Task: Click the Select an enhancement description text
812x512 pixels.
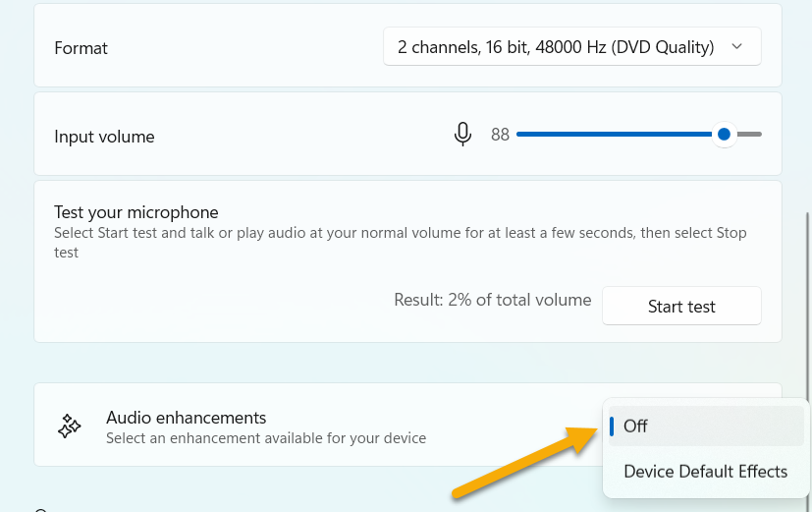Action: [266, 438]
